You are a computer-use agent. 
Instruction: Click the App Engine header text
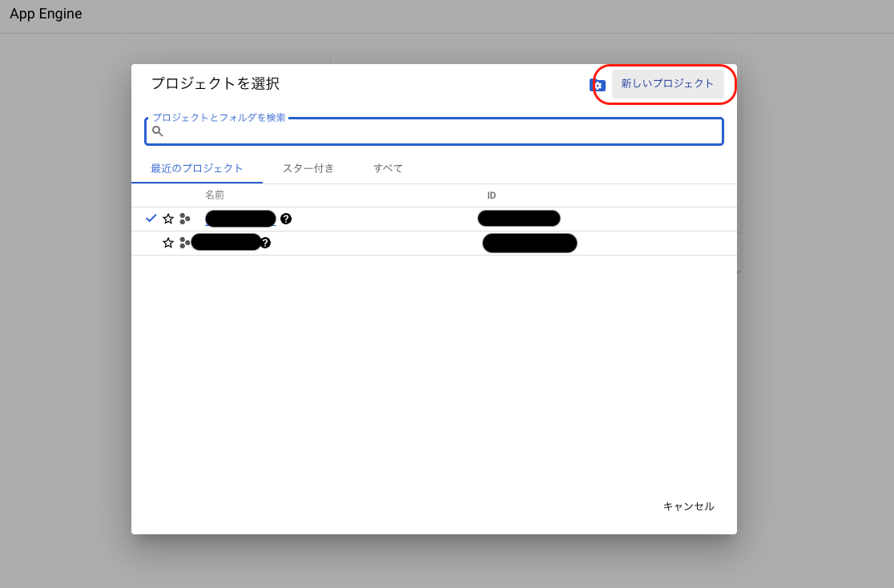46,14
